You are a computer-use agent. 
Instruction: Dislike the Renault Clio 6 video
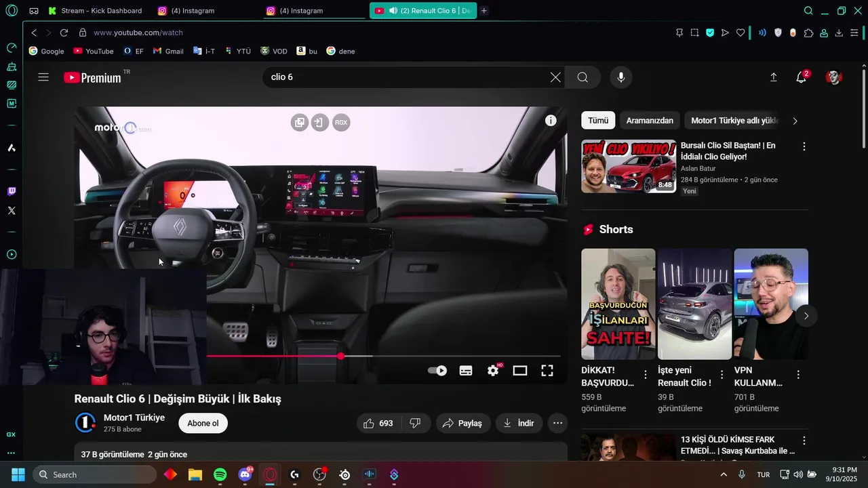point(416,423)
